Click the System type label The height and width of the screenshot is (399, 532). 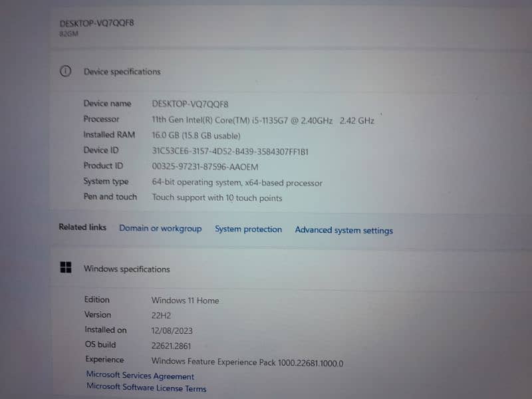click(x=106, y=181)
